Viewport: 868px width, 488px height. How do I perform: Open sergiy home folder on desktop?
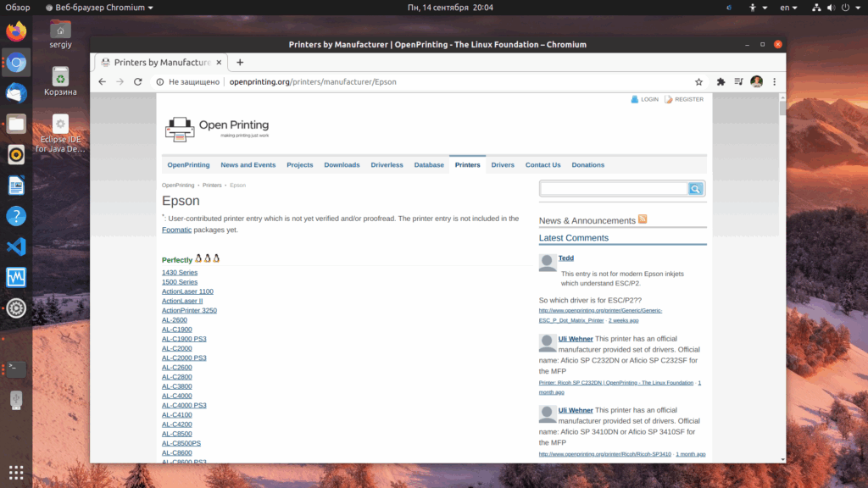[x=60, y=34]
